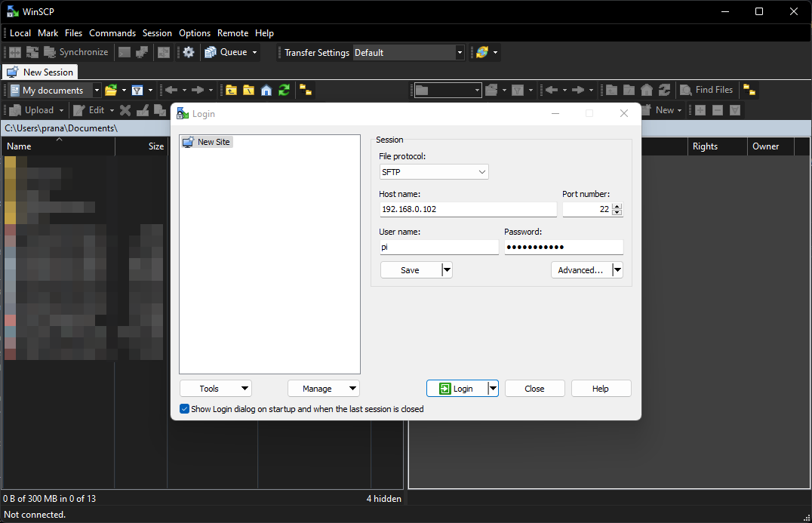Image resolution: width=812 pixels, height=523 pixels.
Task: Click the Synchronize button in the toolbar
Action: (76, 52)
